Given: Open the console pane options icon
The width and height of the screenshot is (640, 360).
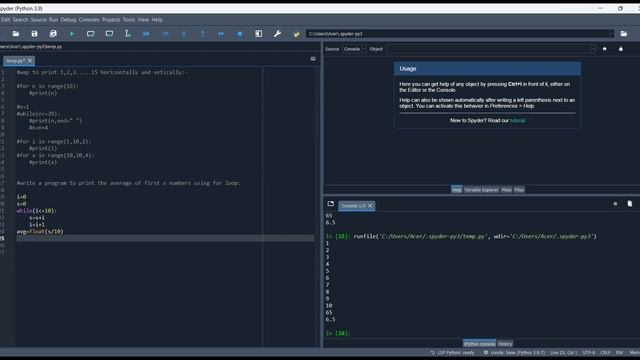Looking at the screenshot, I should [629, 204].
